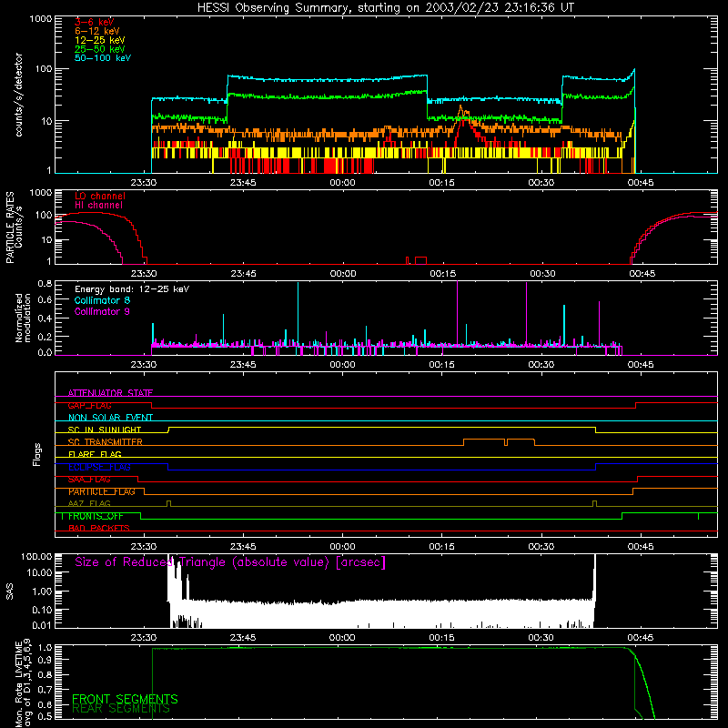Click the counts/s/detector axis label

[x=18, y=95]
